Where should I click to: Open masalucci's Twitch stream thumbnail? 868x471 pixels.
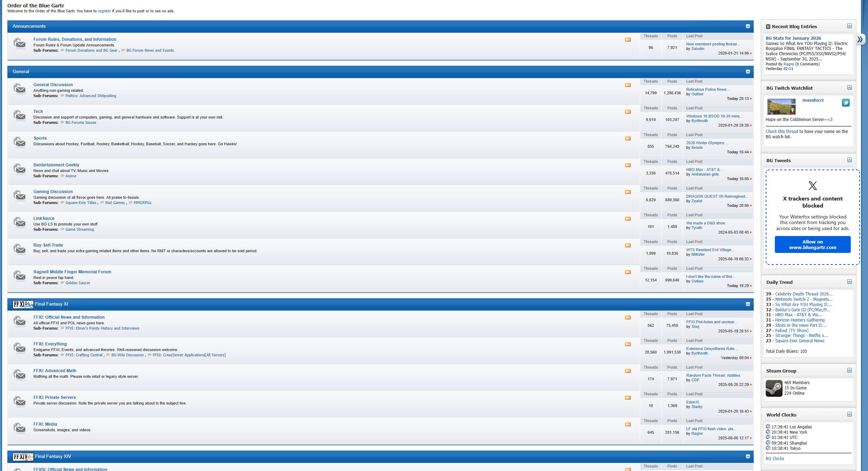click(x=781, y=107)
